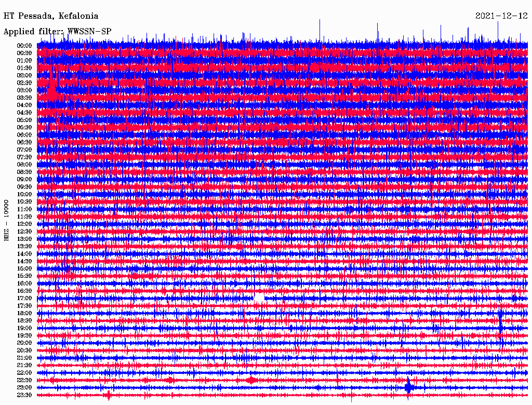The width and height of the screenshot is (532, 405).
Task: Select the 04:30 time label
Action: point(24,113)
